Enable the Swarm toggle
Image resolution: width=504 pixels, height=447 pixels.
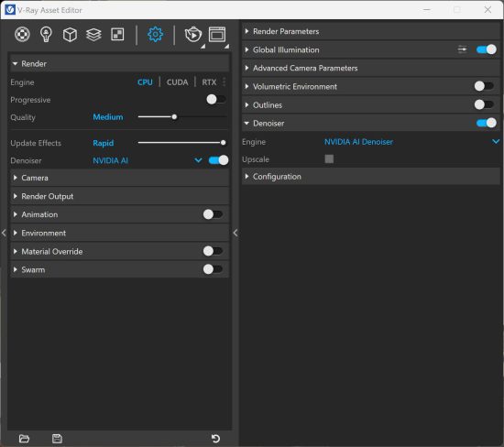click(x=213, y=269)
